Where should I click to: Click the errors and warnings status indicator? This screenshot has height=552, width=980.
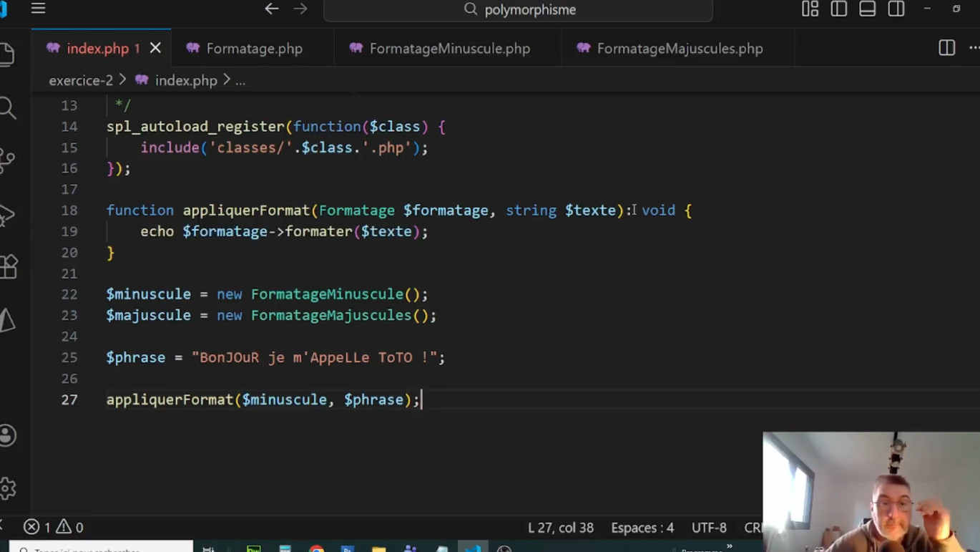point(54,528)
